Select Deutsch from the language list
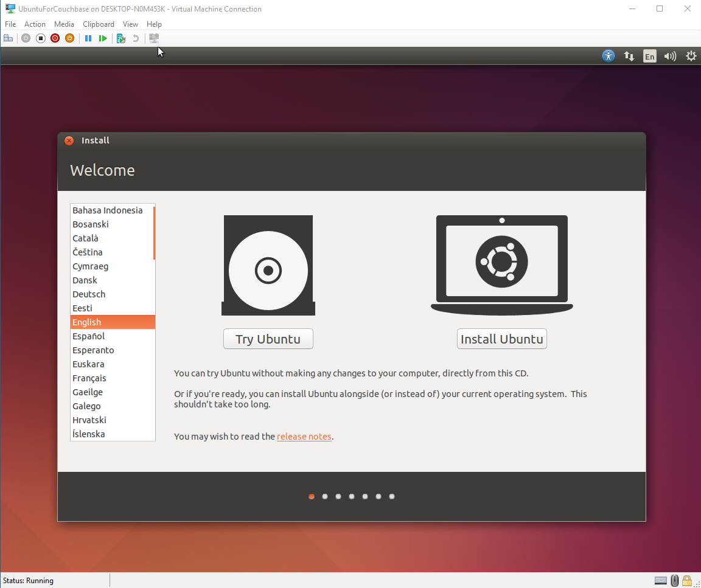 [x=89, y=294]
